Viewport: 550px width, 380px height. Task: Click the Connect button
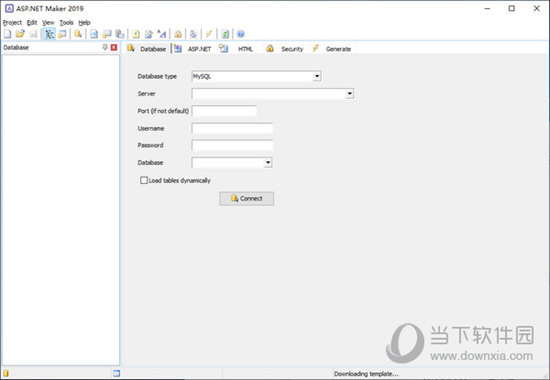247,199
